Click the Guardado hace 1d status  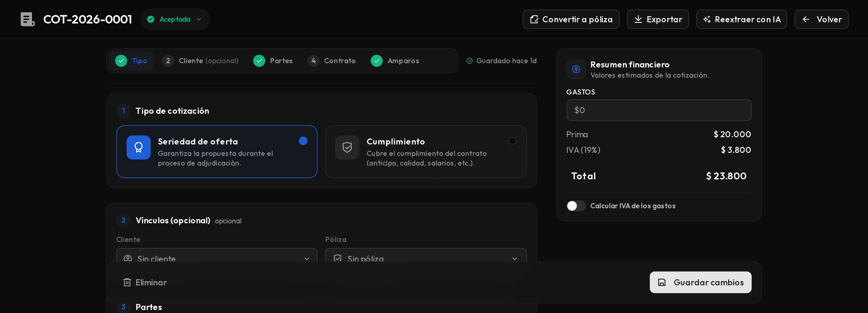(x=501, y=61)
